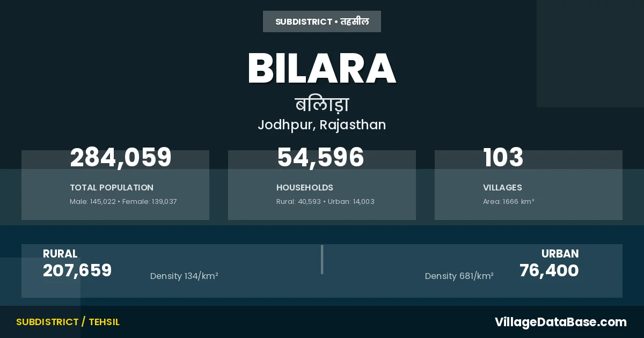The height and width of the screenshot is (338, 644).
Task: Click the Households label
Action: coord(305,188)
